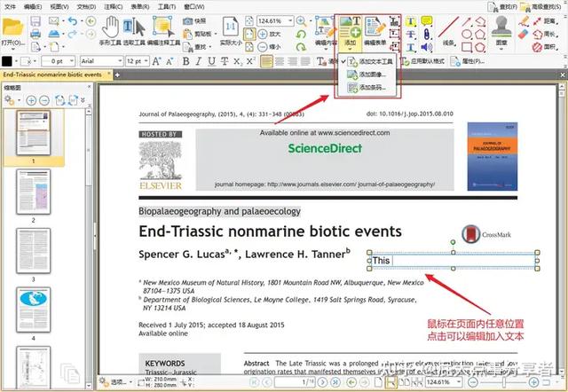Viewport: 568px width, 392px height.
Task: Toggle italic text formatting
Action: (199, 61)
